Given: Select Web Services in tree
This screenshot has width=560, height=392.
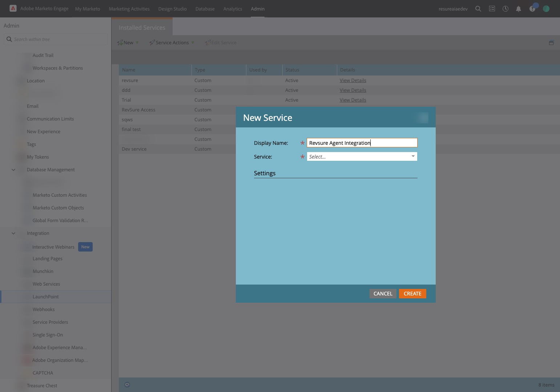Looking at the screenshot, I should pos(46,284).
